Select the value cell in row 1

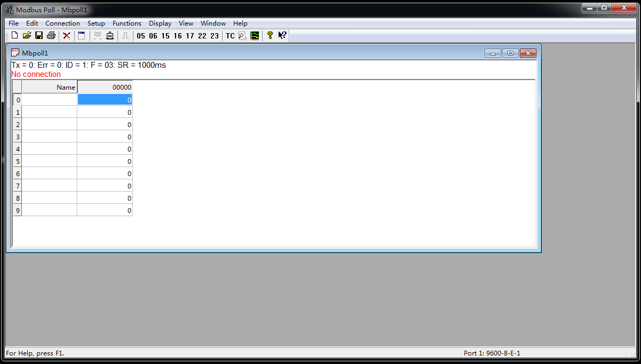click(x=105, y=112)
